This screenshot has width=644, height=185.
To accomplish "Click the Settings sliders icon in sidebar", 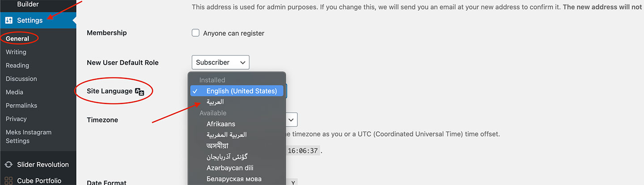I will pos(9,20).
